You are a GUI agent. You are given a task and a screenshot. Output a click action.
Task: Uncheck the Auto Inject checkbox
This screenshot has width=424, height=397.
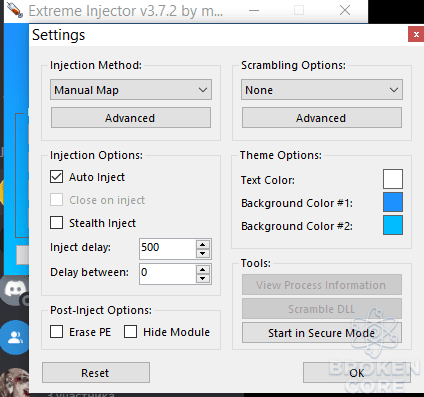click(56, 177)
